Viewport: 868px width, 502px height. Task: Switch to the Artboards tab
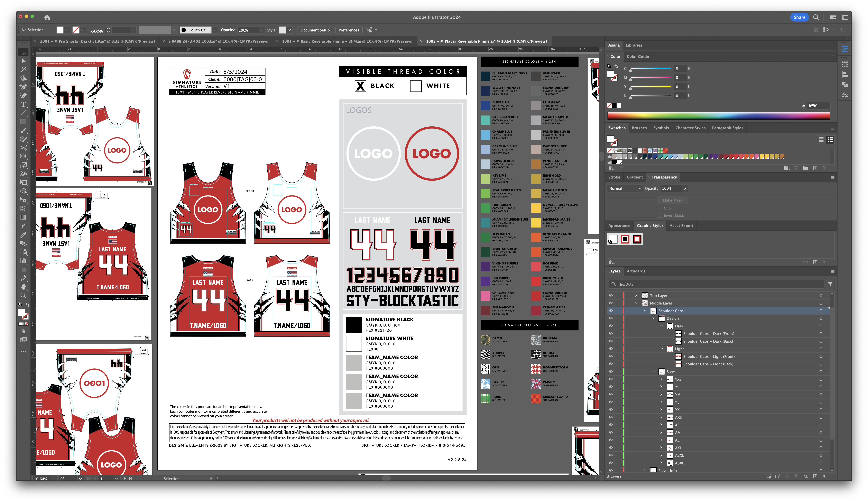(636, 271)
